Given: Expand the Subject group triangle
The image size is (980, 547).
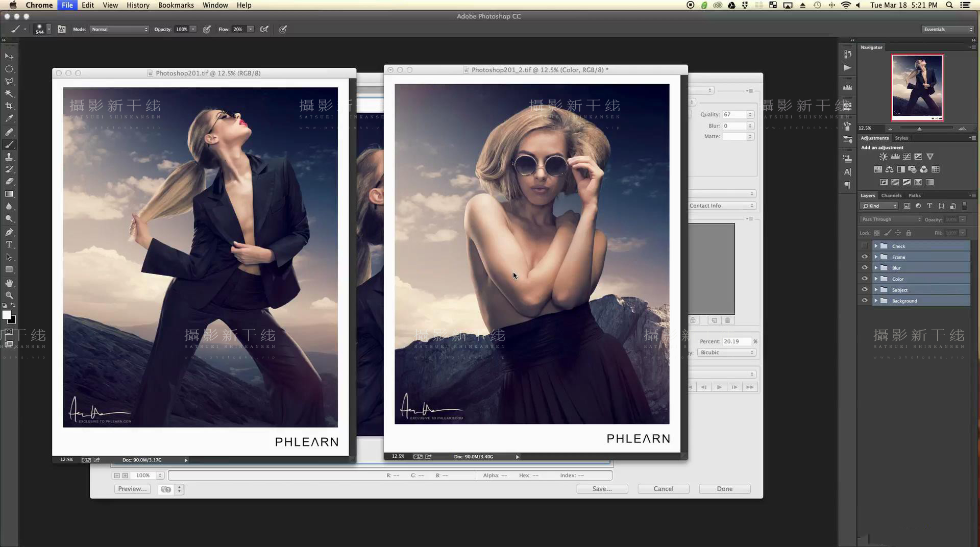Looking at the screenshot, I should point(876,290).
